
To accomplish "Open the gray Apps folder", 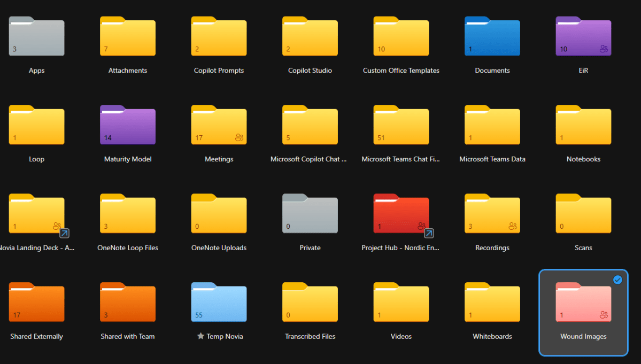I will point(36,36).
